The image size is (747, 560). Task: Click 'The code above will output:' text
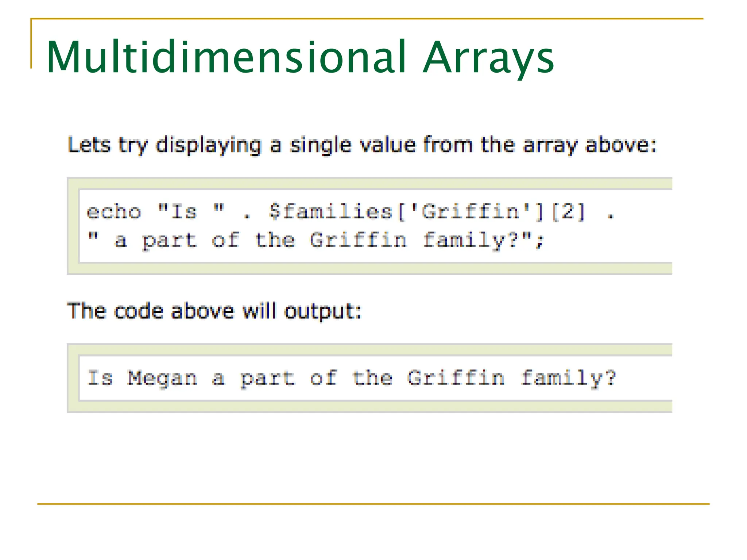point(214,311)
